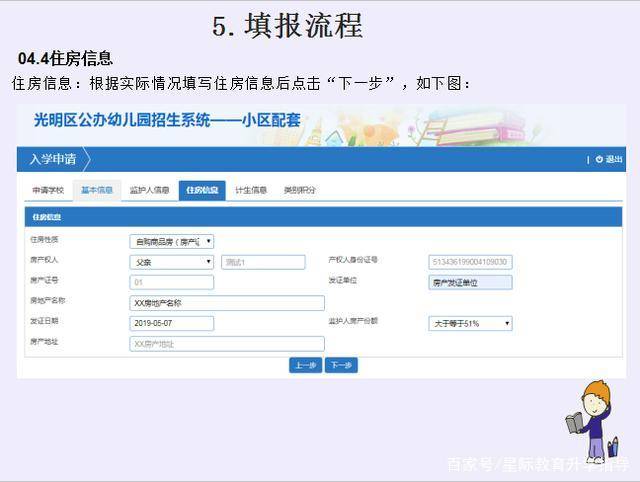Click the 房产地址 input field
This screenshot has height=482, width=640.
coord(227,344)
